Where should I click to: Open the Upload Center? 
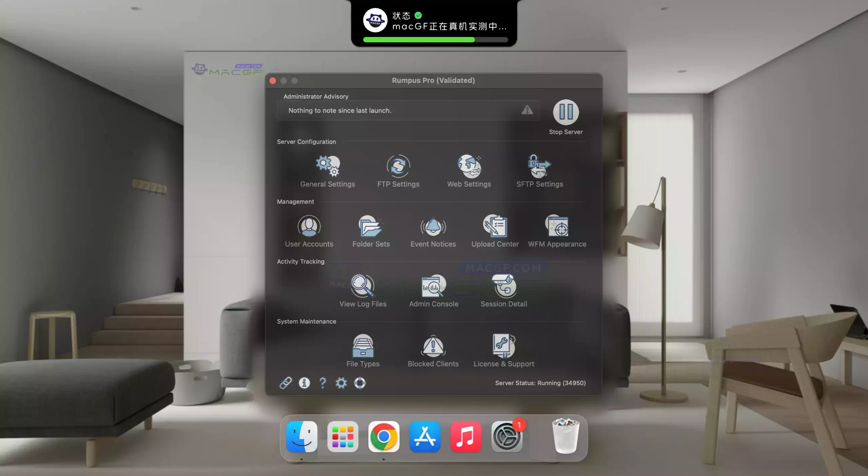(x=495, y=226)
